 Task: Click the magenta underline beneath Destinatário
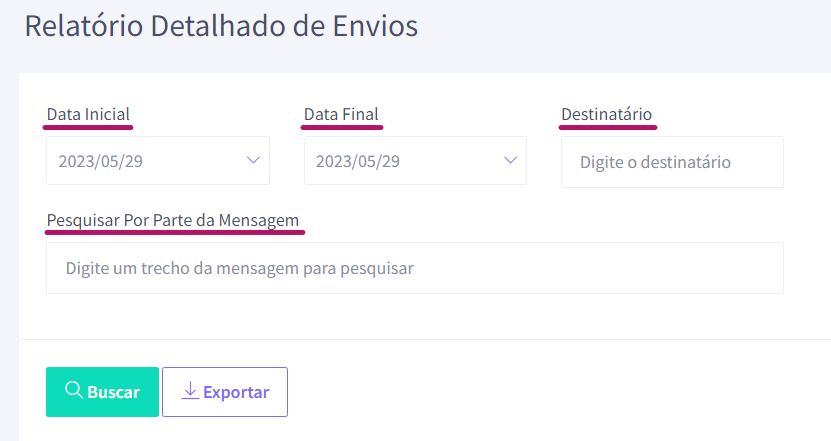pos(608,127)
